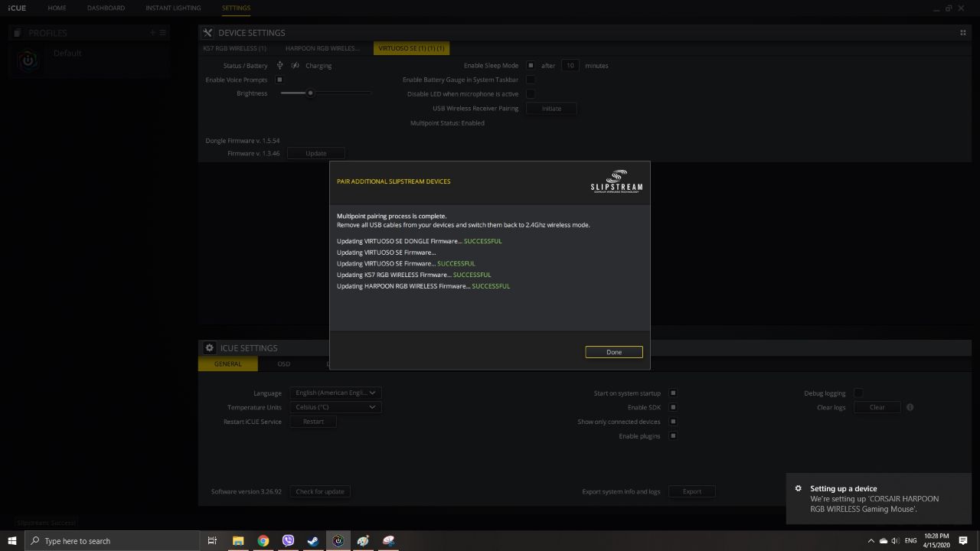This screenshot has height=551, width=980.
Task: Open the Windows Start menu
Action: pos(12,541)
